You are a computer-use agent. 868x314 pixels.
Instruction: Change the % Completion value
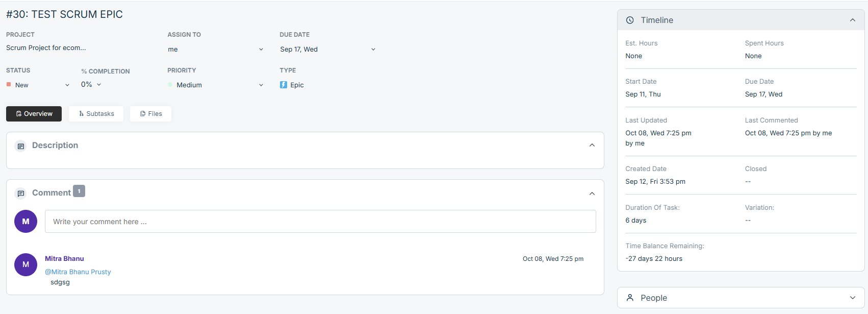click(x=91, y=85)
